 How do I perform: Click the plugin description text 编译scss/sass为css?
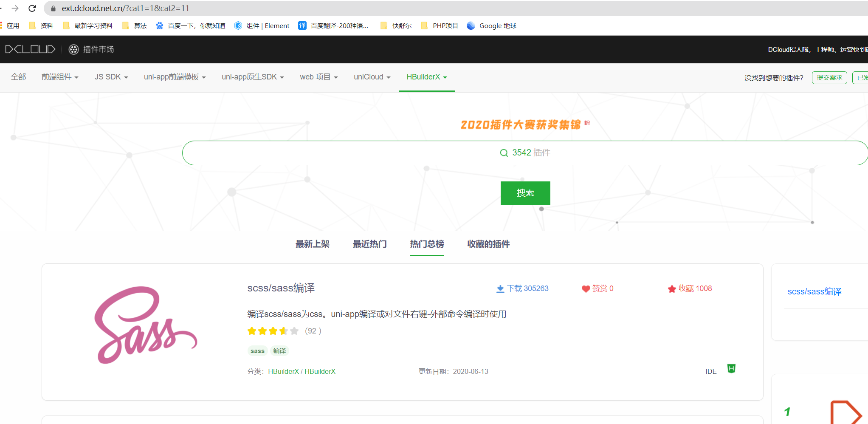point(377,314)
